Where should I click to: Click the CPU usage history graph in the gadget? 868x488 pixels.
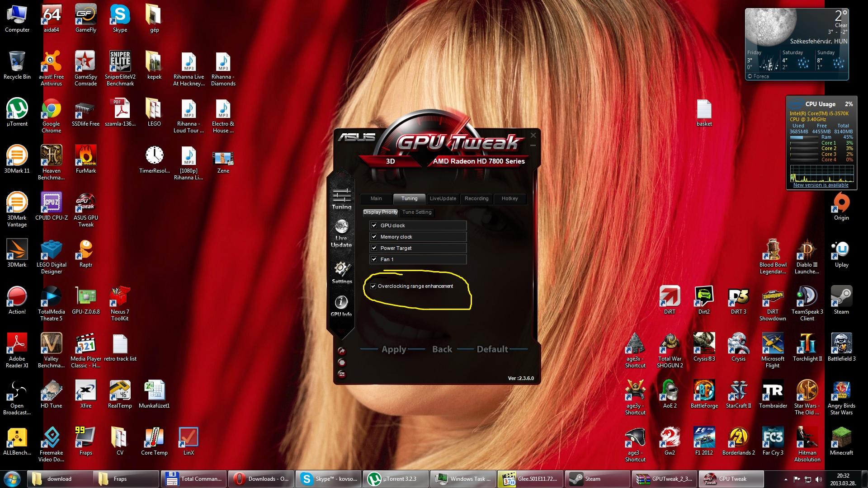(x=821, y=173)
